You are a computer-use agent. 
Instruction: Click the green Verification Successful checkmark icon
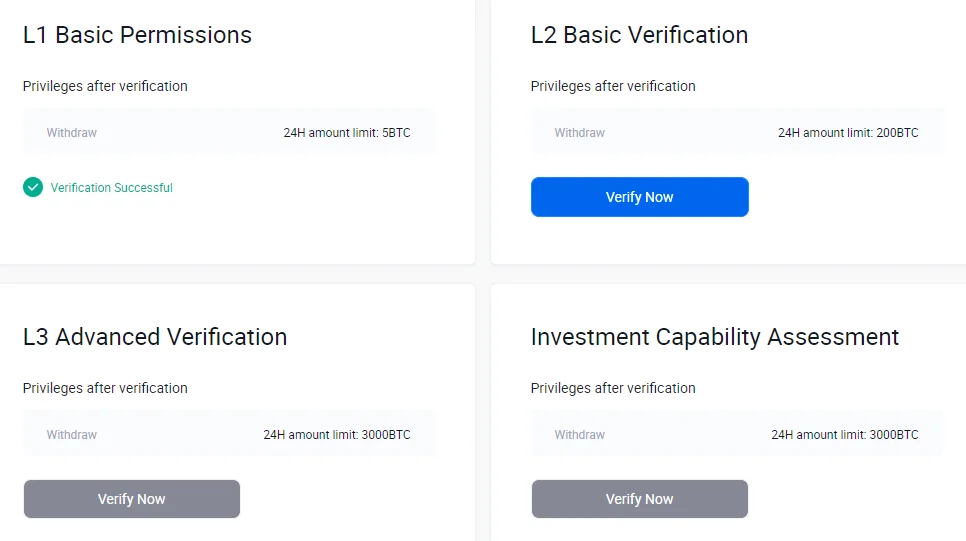[33, 187]
